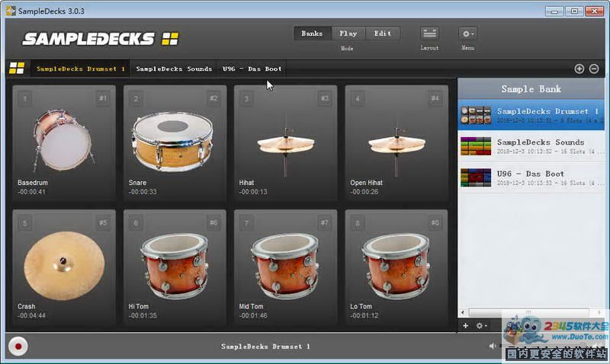Click key label 4 on Open Hihat pad
The width and height of the screenshot is (610, 364).
point(358,99)
